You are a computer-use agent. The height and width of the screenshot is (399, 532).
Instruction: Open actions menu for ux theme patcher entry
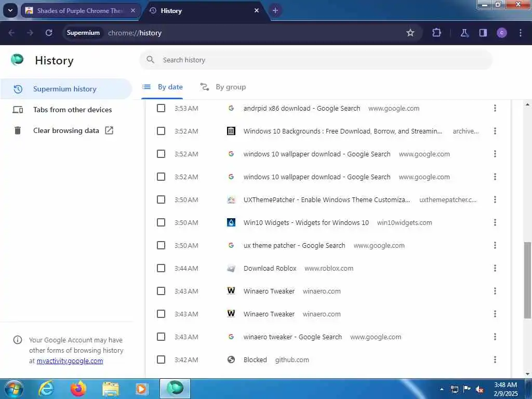pyautogui.click(x=495, y=245)
